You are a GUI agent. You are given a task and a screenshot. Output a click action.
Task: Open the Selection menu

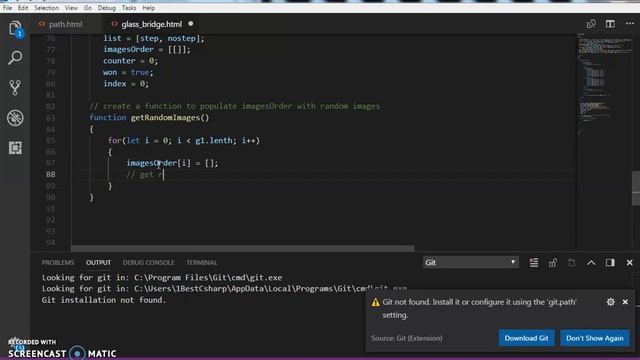[47, 8]
